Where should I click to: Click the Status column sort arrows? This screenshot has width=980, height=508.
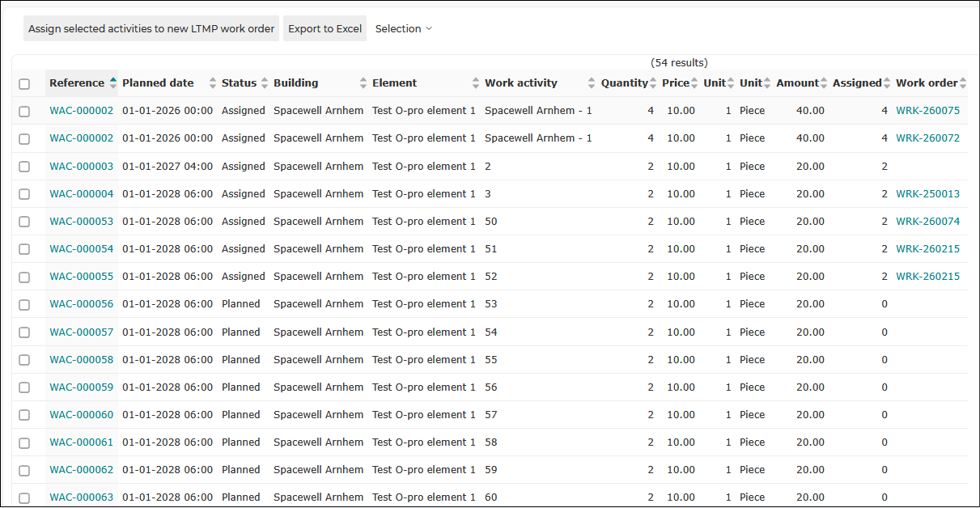coord(264,83)
